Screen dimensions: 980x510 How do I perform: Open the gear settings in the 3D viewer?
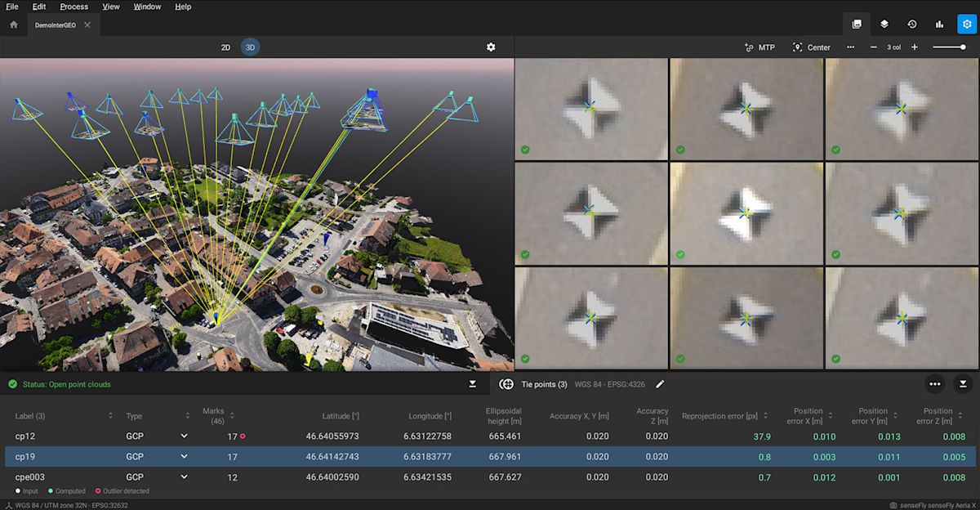491,47
